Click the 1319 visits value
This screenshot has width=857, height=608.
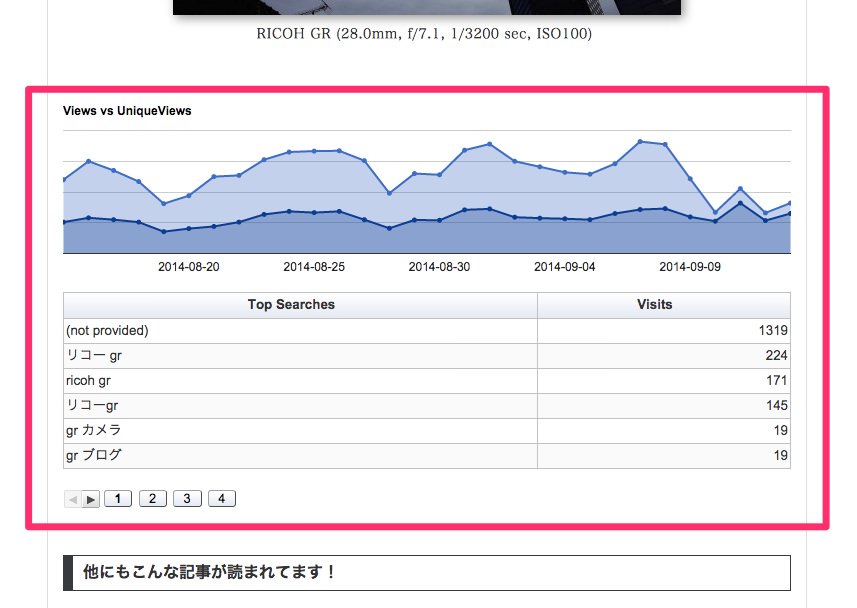(773, 331)
